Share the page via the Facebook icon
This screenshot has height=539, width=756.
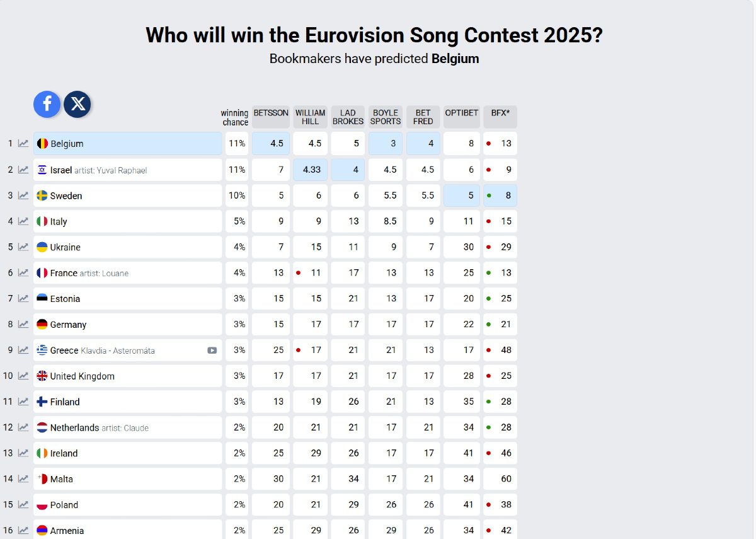click(x=47, y=104)
